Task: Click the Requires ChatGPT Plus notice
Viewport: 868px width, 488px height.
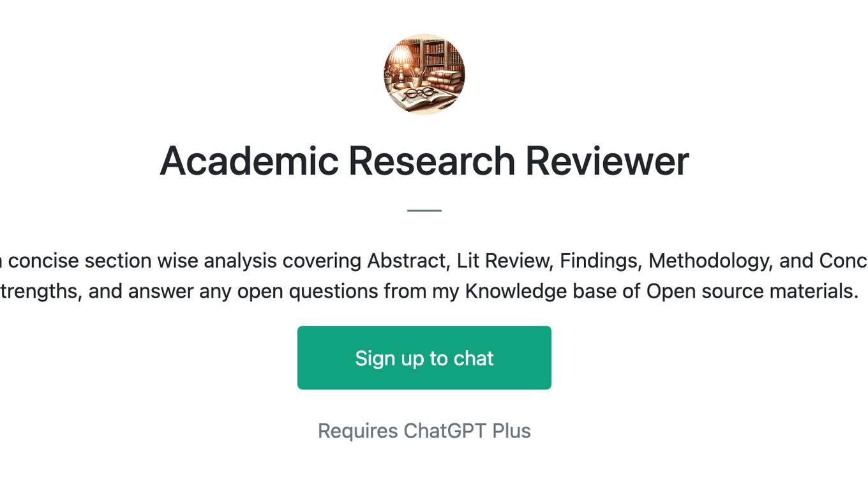Action: (424, 431)
